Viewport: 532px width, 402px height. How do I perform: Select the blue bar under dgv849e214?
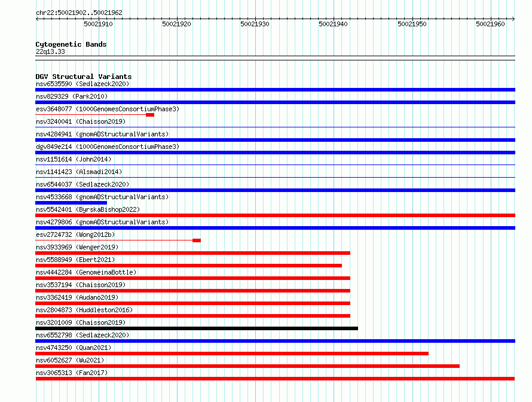coord(275,153)
